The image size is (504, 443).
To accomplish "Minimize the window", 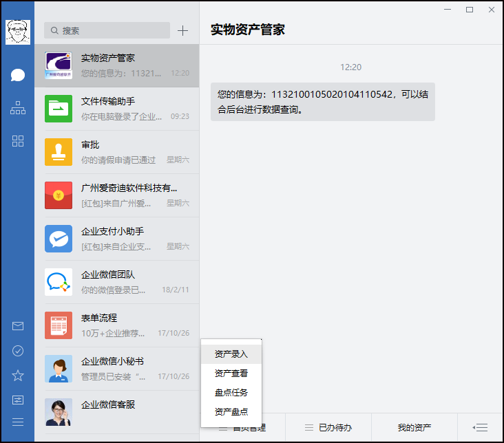I will [448, 10].
